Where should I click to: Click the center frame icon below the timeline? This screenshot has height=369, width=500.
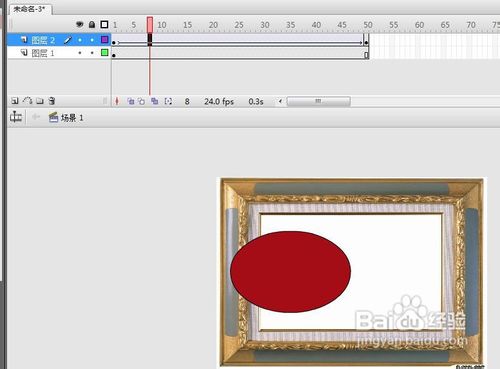click(x=117, y=101)
